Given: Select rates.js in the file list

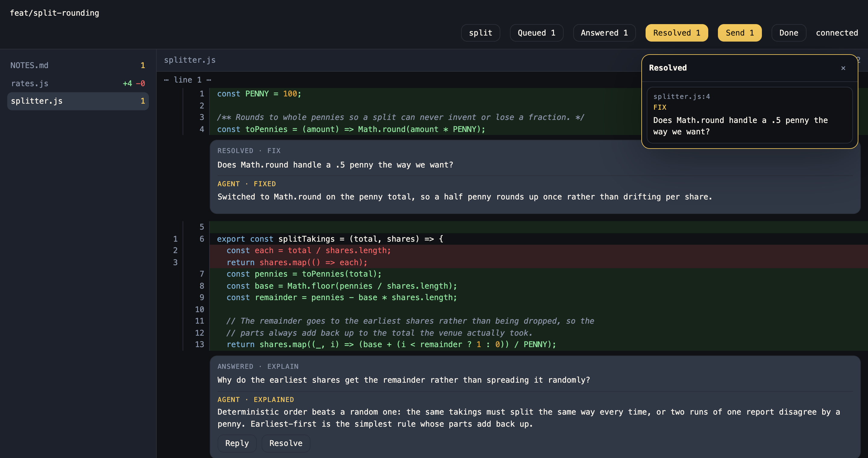Looking at the screenshot, I should pyautogui.click(x=78, y=83).
